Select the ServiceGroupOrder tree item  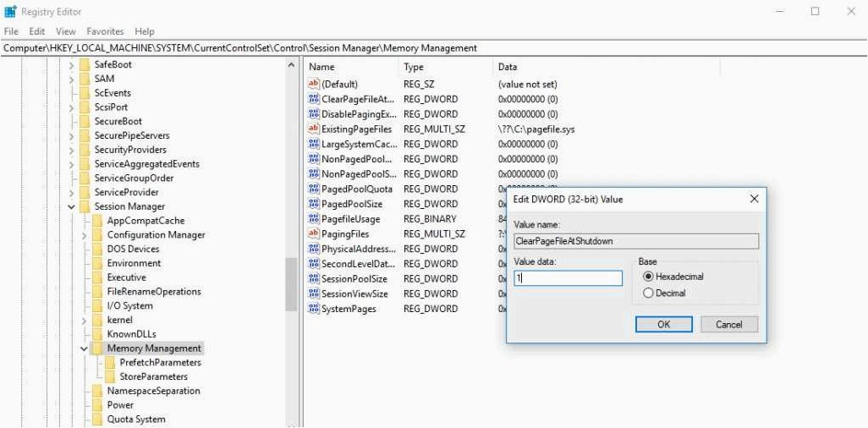coord(134,178)
